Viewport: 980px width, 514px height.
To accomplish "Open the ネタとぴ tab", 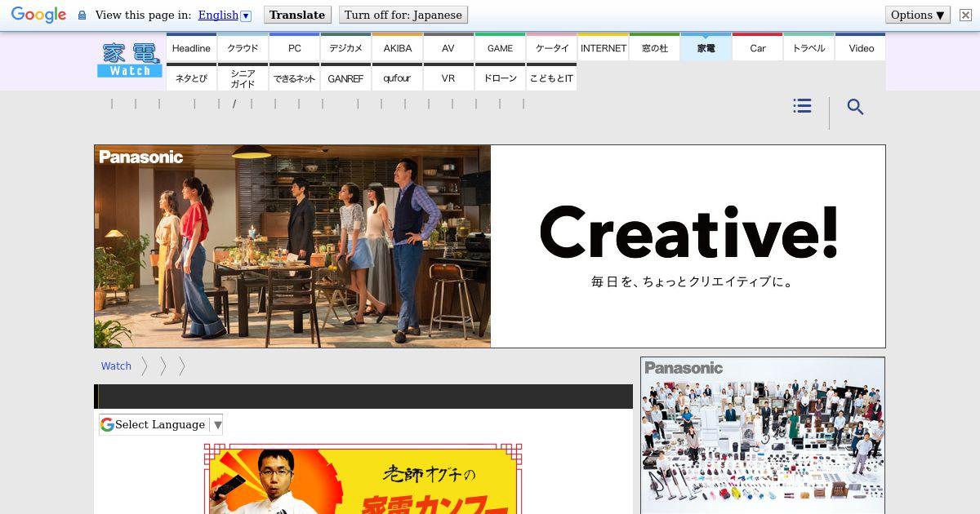I will point(191,78).
